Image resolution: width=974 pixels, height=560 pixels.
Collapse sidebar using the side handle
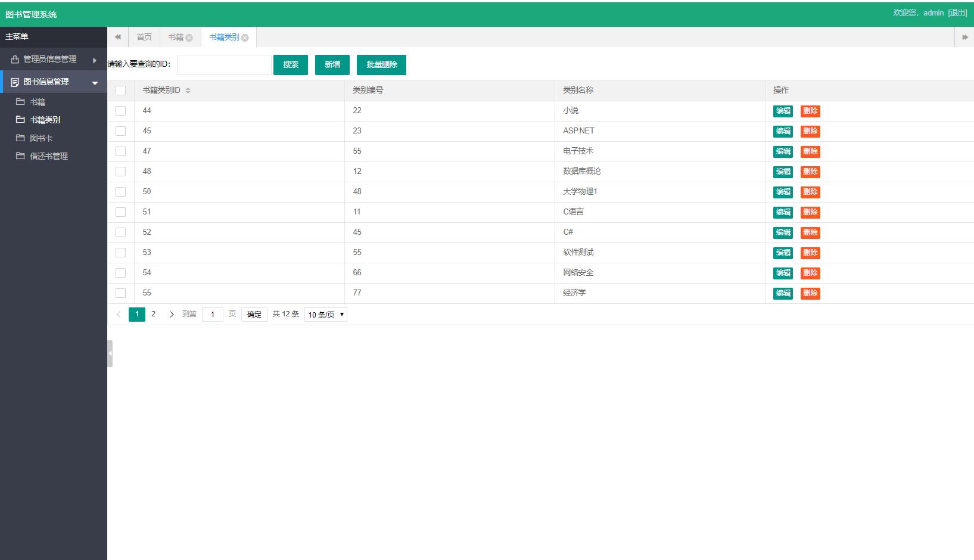click(x=110, y=353)
